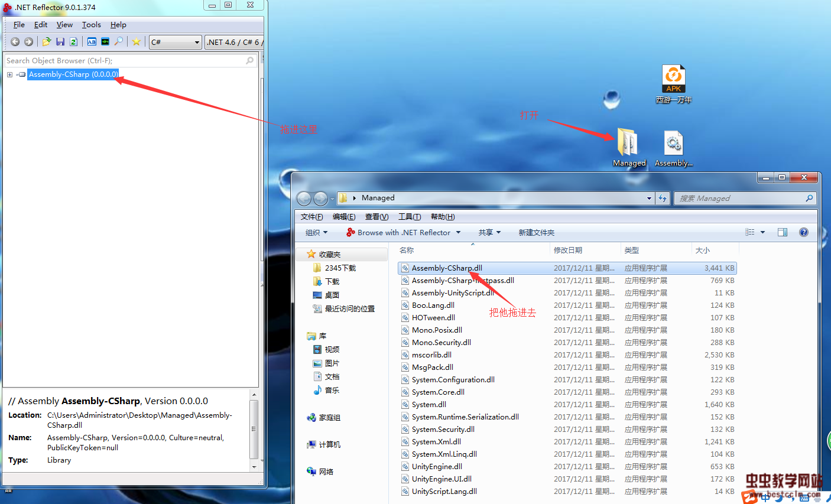The width and height of the screenshot is (831, 504).
Task: Click the 中 input method tray icon
Action: (765, 498)
